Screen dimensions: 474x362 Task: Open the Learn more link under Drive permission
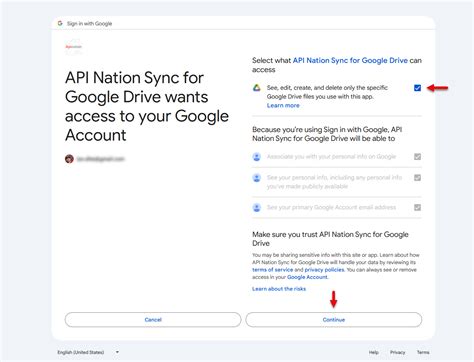tap(283, 105)
